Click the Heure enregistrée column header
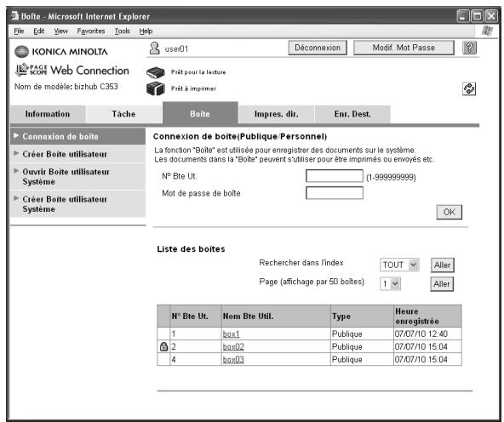Screen dimensions: 504x422 tap(427, 316)
